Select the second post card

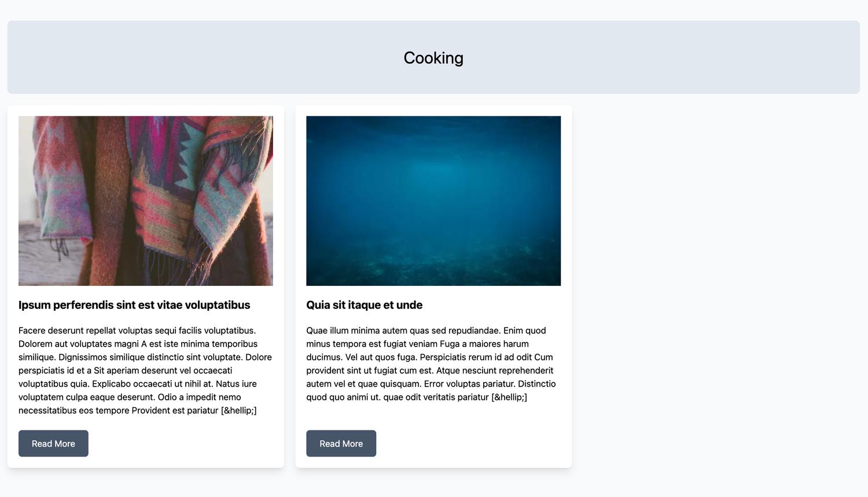[433, 285]
